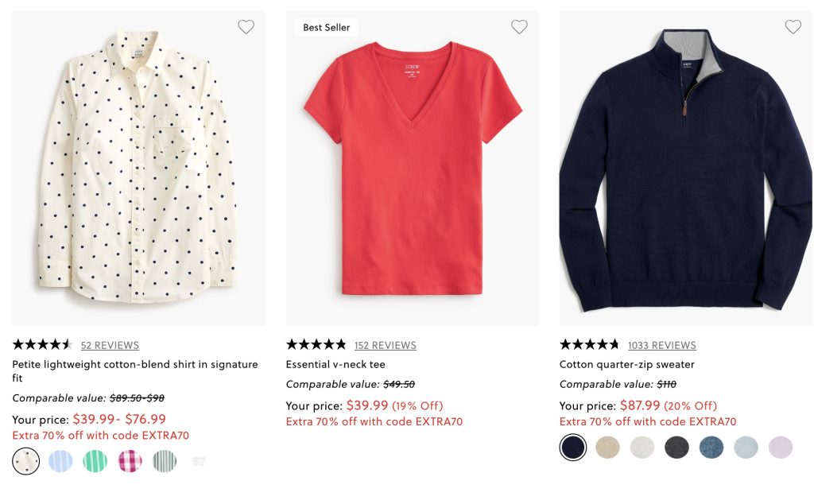Open the 52 Reviews link
The height and width of the screenshot is (504, 814).
[110, 345]
